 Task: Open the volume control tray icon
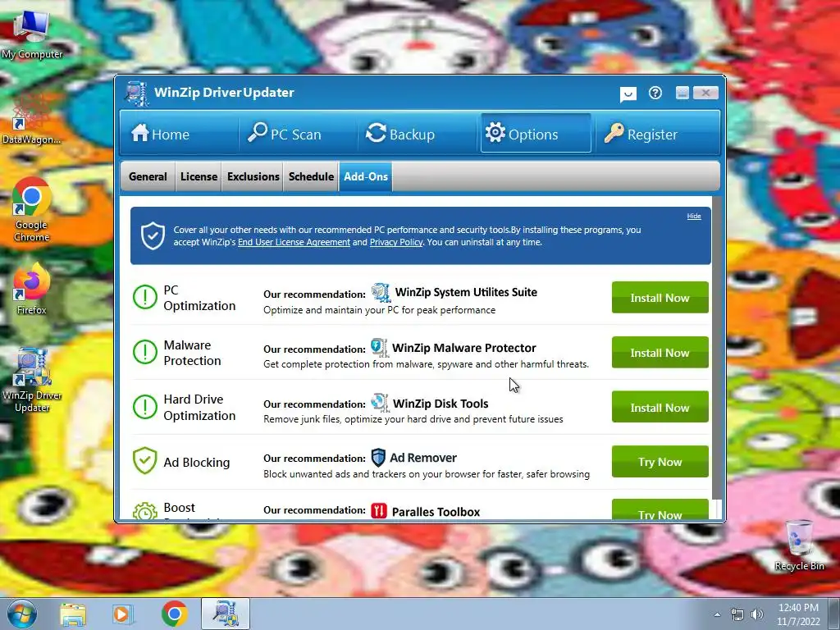[x=757, y=614]
